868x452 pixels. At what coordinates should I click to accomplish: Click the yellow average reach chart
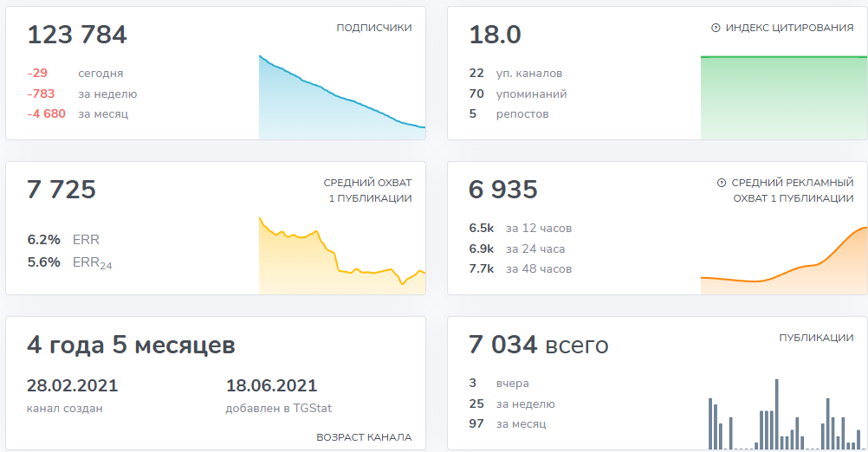342,255
